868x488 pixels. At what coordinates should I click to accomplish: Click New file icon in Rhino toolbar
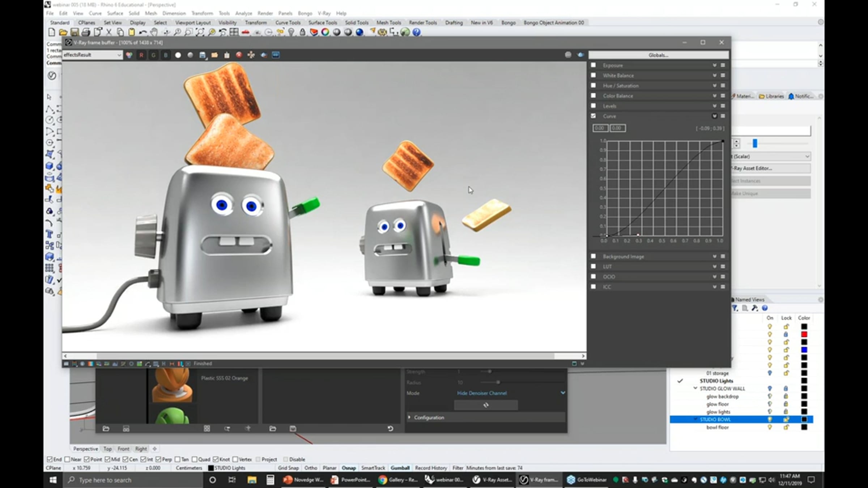tap(52, 32)
